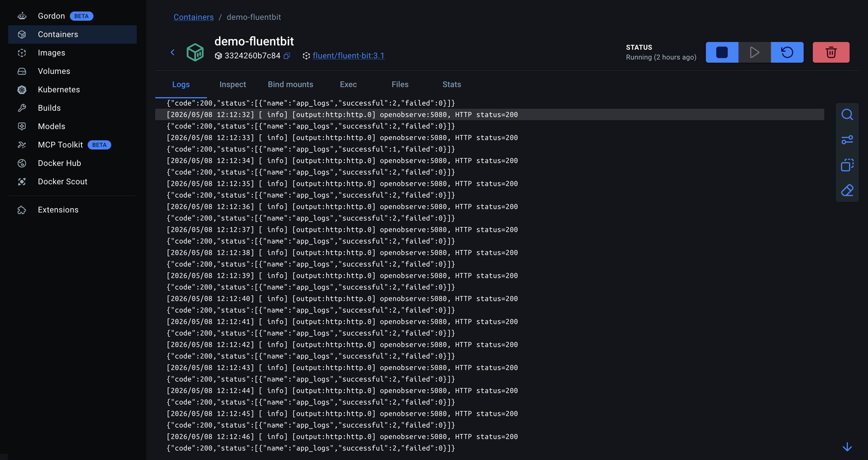The height and width of the screenshot is (460, 868).
Task: Go back with the left chevron
Action: (172, 52)
